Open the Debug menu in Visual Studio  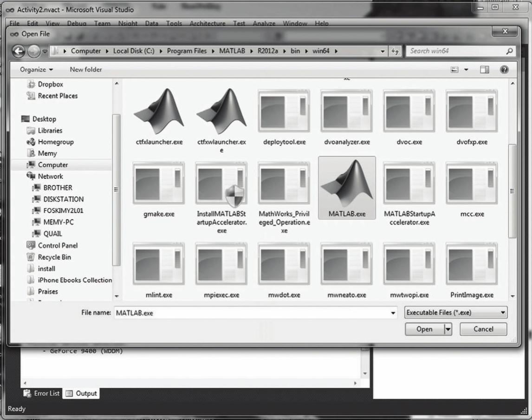click(x=77, y=23)
